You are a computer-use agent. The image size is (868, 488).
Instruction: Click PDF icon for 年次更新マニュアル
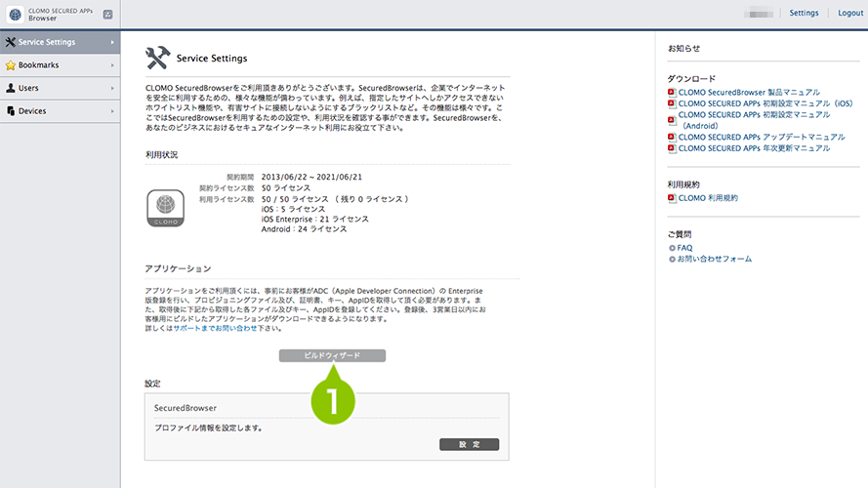672,148
